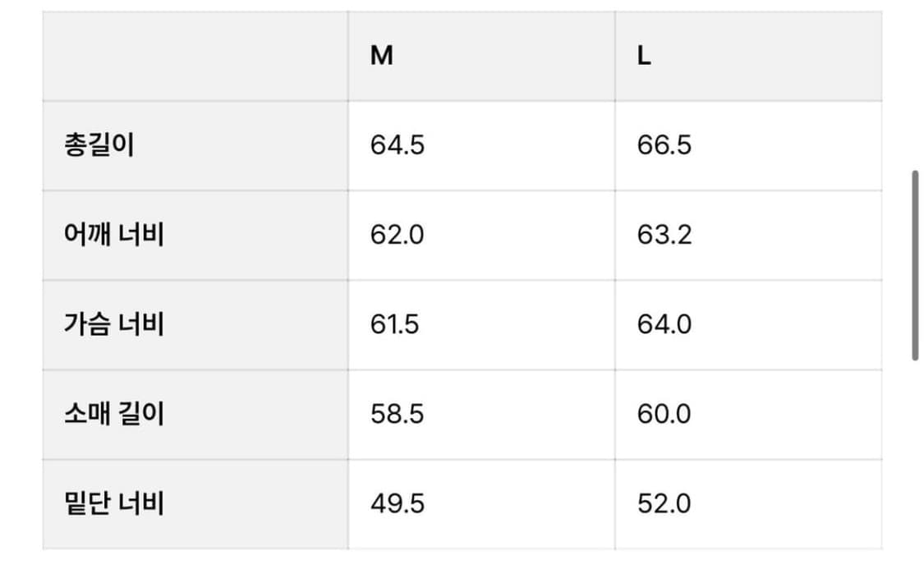Click the 64.5 total length value

pos(398,145)
